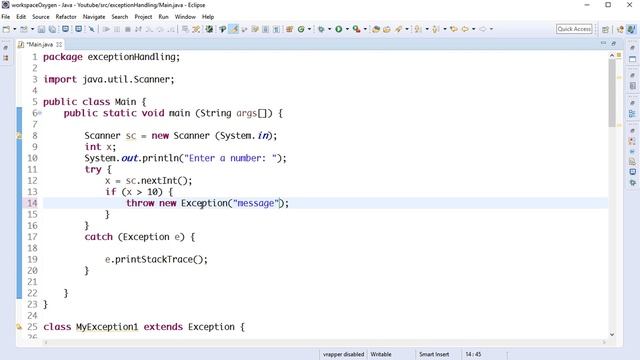The image size is (640, 360).
Task: Toggle Use Step Filters
Action: (196, 29)
